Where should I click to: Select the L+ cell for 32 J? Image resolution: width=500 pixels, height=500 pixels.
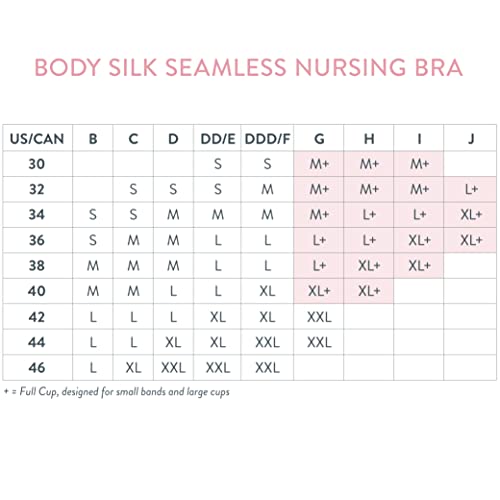tap(471, 189)
